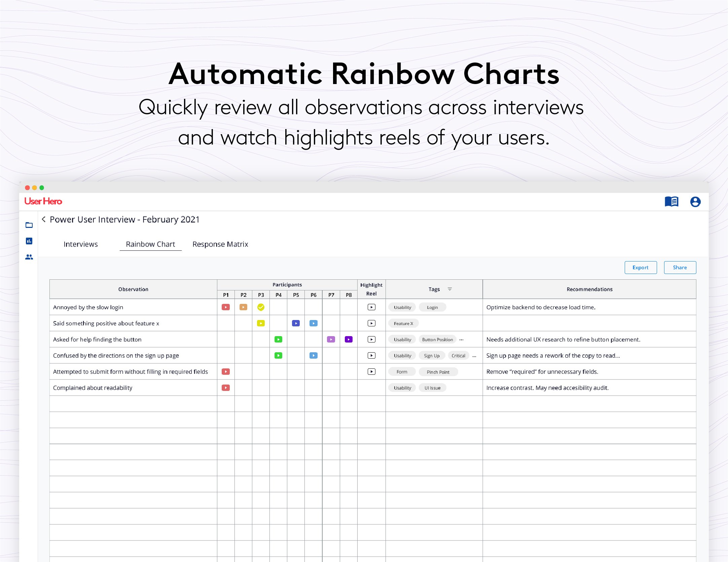Play P4 green clip for sign up confusion
Viewport: 728px width, 562px height.
pos(278,355)
